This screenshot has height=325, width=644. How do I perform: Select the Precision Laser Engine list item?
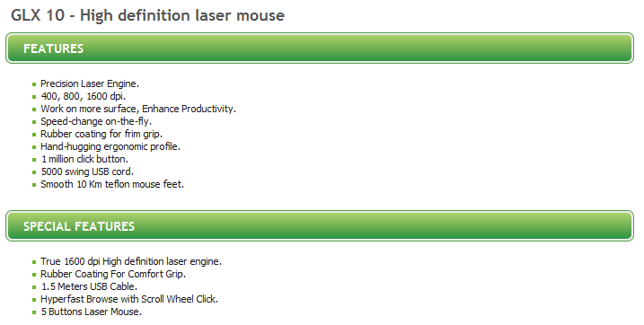coord(90,83)
